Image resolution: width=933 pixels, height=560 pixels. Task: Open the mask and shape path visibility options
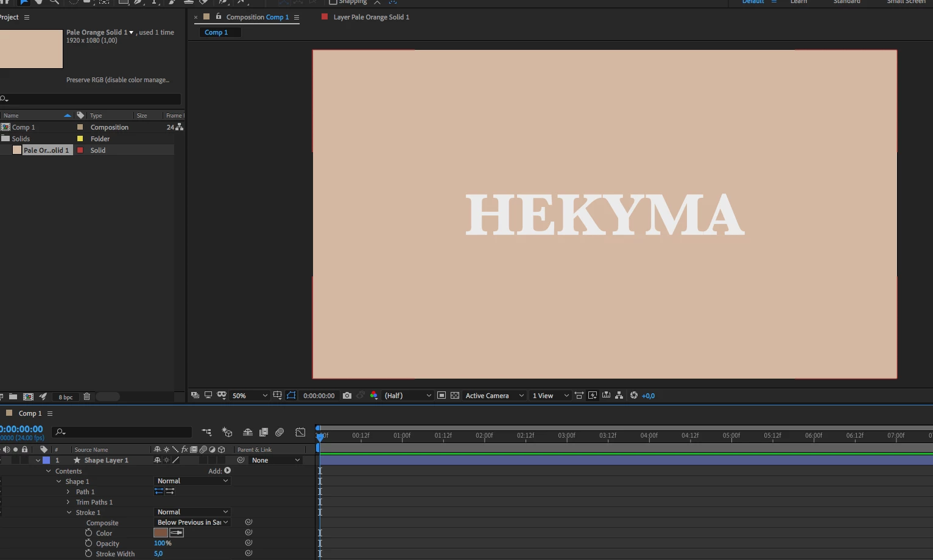(x=222, y=395)
